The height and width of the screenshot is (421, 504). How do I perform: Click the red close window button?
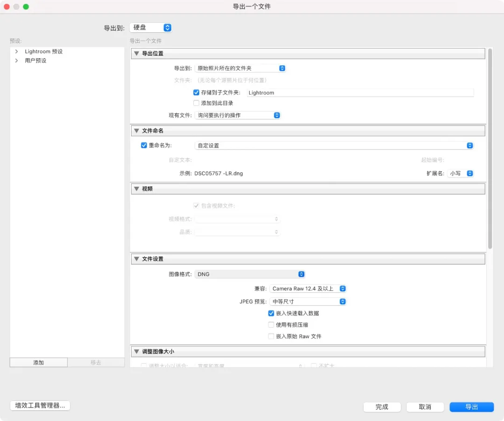[x=7, y=7]
